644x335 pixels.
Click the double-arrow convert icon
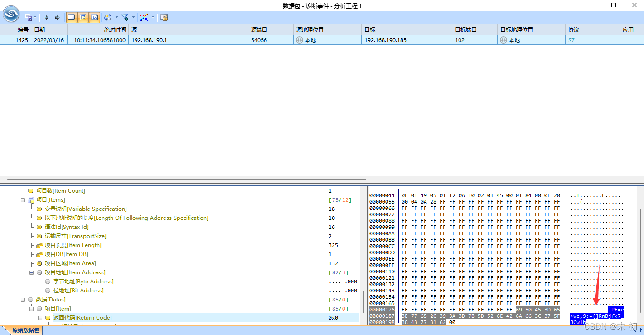pos(107,17)
